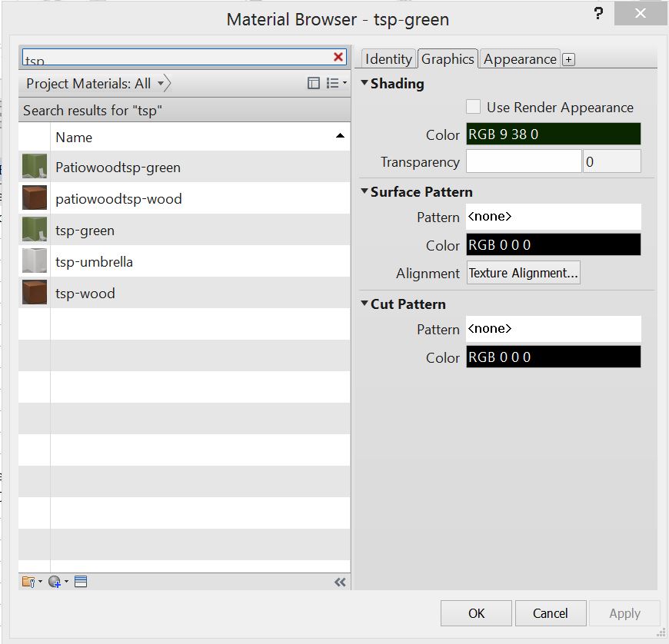
Task: Collapse the Cut Pattern section
Action: (364, 304)
